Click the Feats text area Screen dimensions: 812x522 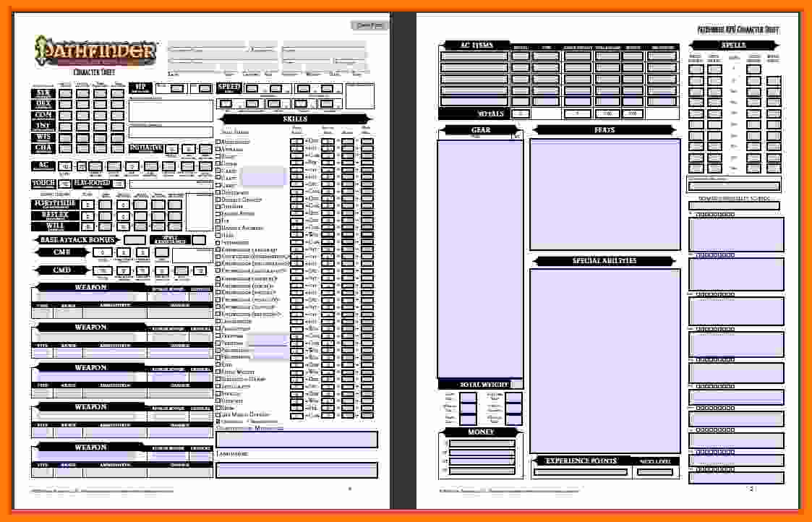click(605, 194)
